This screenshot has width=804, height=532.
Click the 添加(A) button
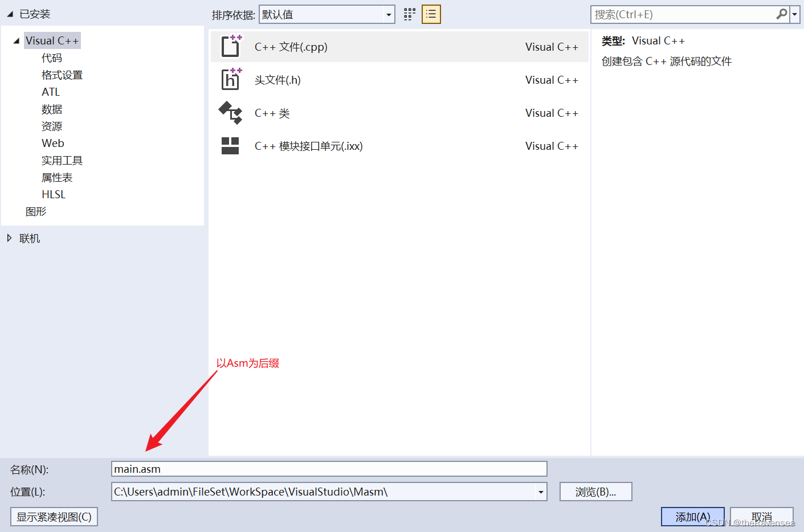click(692, 517)
